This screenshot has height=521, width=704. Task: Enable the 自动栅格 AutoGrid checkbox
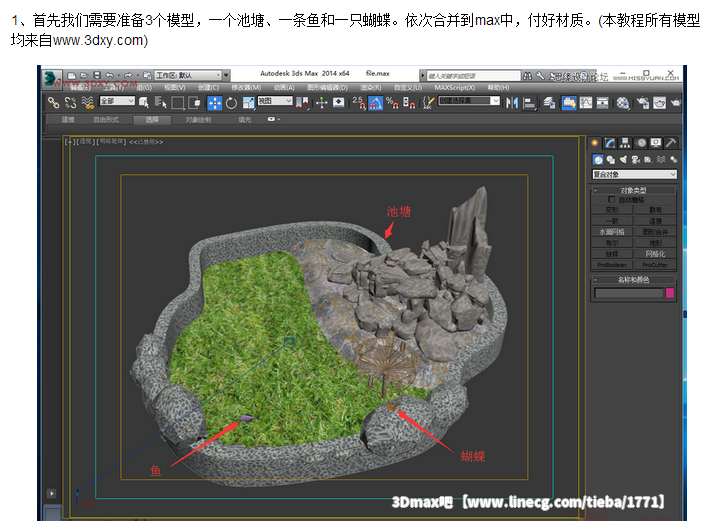tap(612, 199)
